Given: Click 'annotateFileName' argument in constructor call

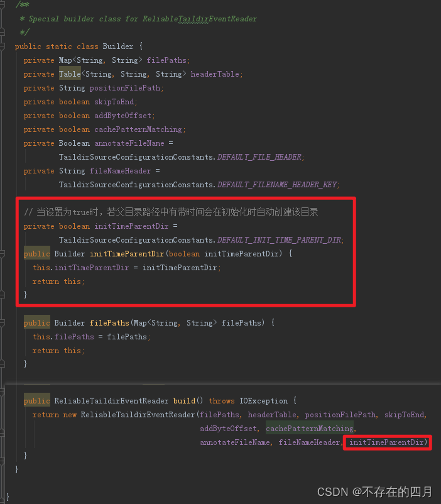Looking at the screenshot, I should click(x=235, y=442).
